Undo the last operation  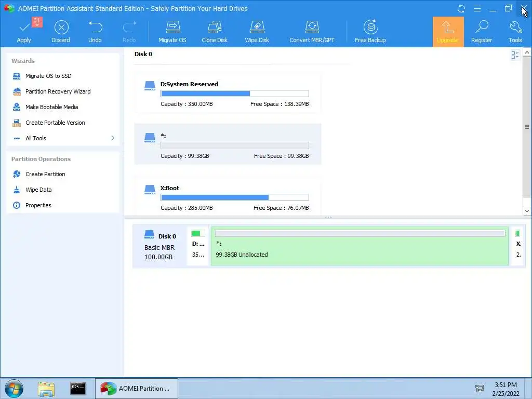(x=95, y=32)
